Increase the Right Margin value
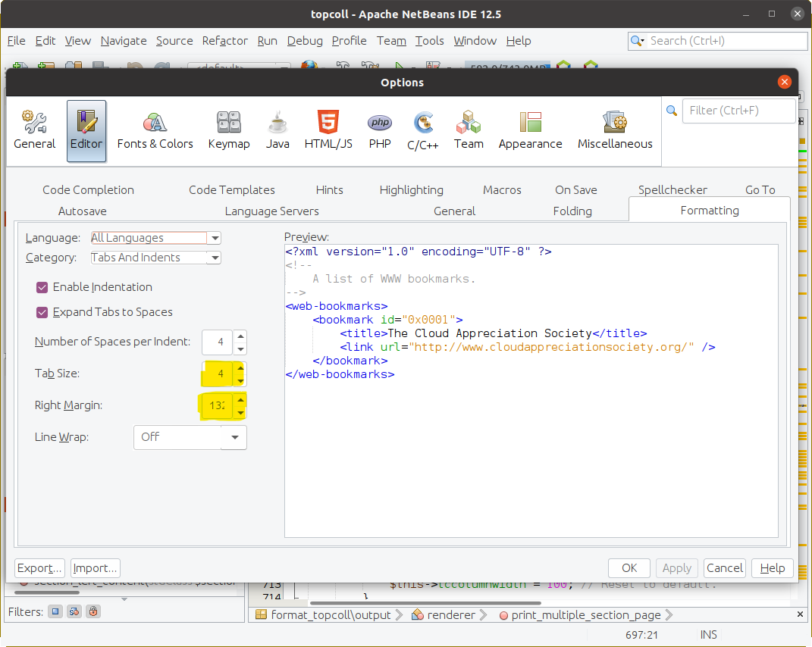The height and width of the screenshot is (647, 812). coord(240,399)
